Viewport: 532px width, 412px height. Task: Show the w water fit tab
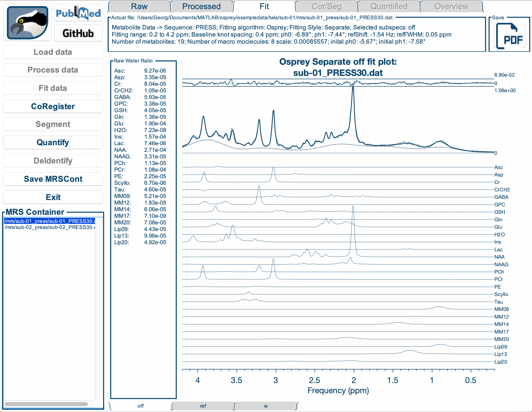point(266,406)
